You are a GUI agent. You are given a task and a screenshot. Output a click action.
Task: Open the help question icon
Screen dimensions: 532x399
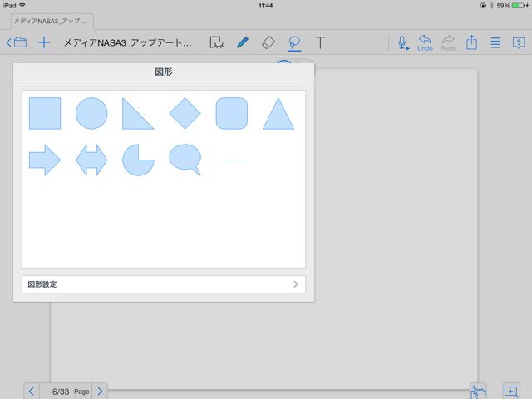click(x=519, y=42)
